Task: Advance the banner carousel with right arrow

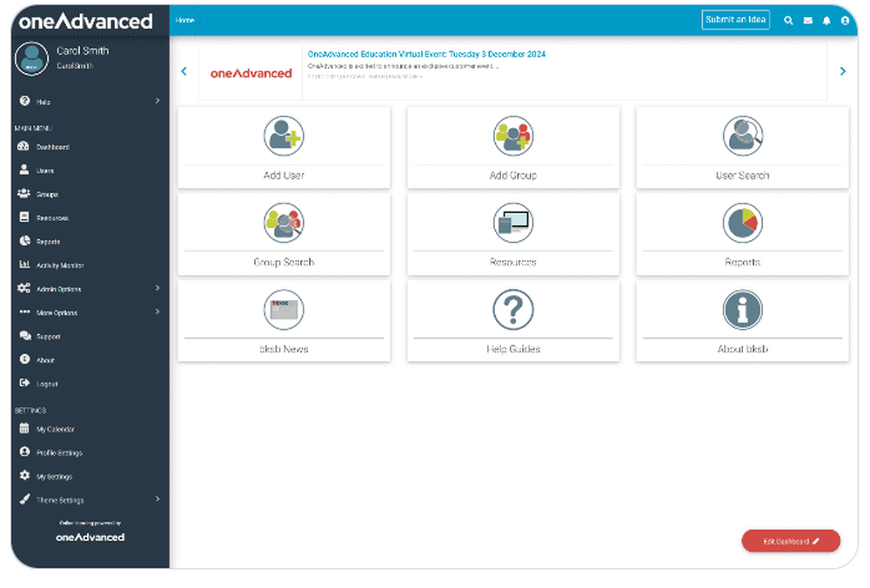Action: click(842, 71)
